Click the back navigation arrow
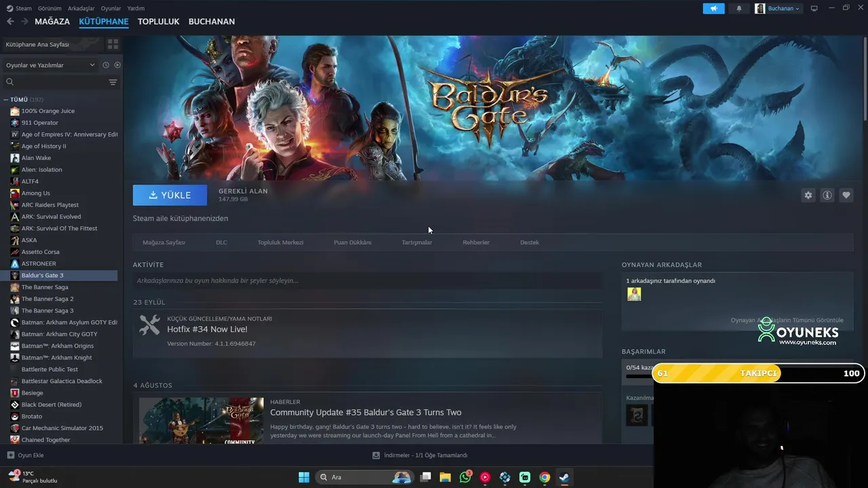Viewport: 868px width, 488px height. 10,22
